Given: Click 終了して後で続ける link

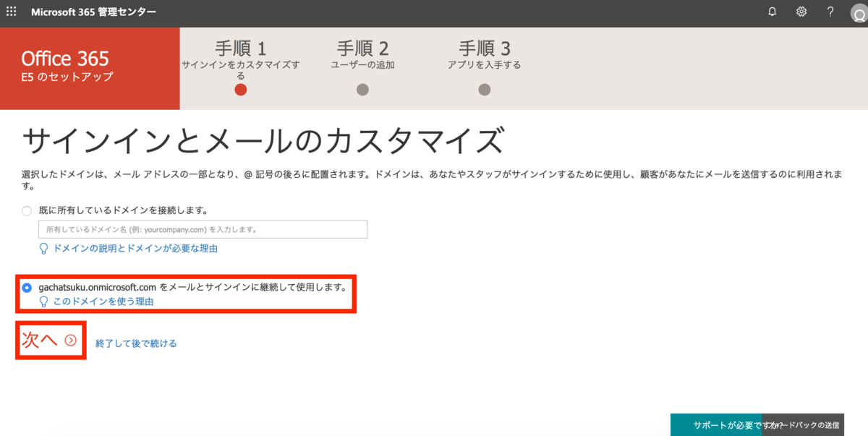Looking at the screenshot, I should 136,343.
